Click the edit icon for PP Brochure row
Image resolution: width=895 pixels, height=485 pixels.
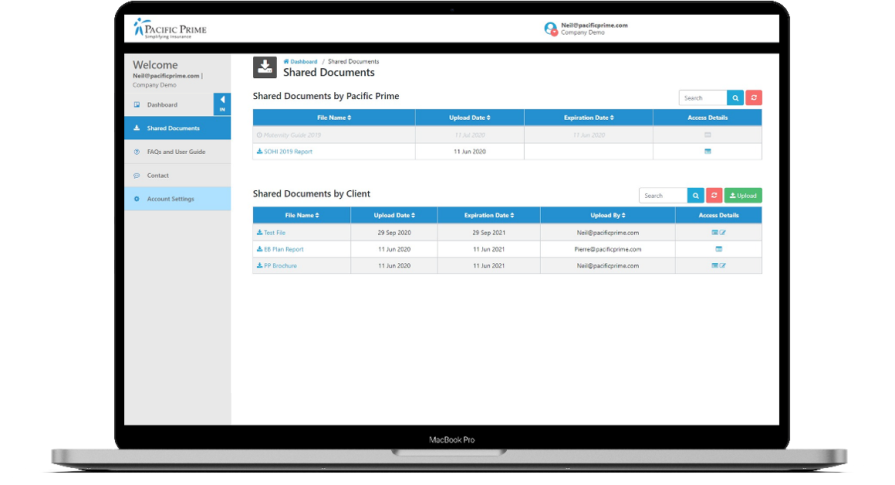723,266
